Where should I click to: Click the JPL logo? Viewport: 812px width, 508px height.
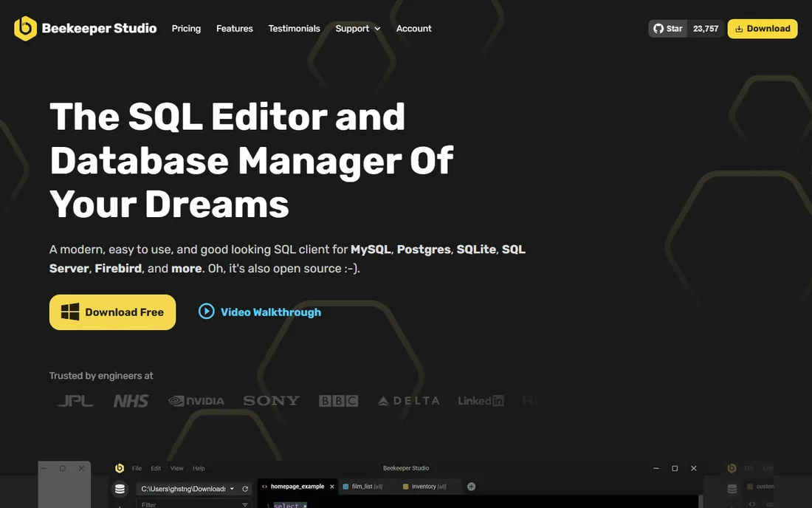pos(75,401)
